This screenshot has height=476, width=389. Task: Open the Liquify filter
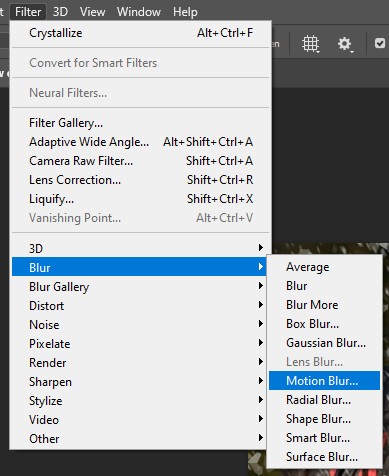coord(140,199)
